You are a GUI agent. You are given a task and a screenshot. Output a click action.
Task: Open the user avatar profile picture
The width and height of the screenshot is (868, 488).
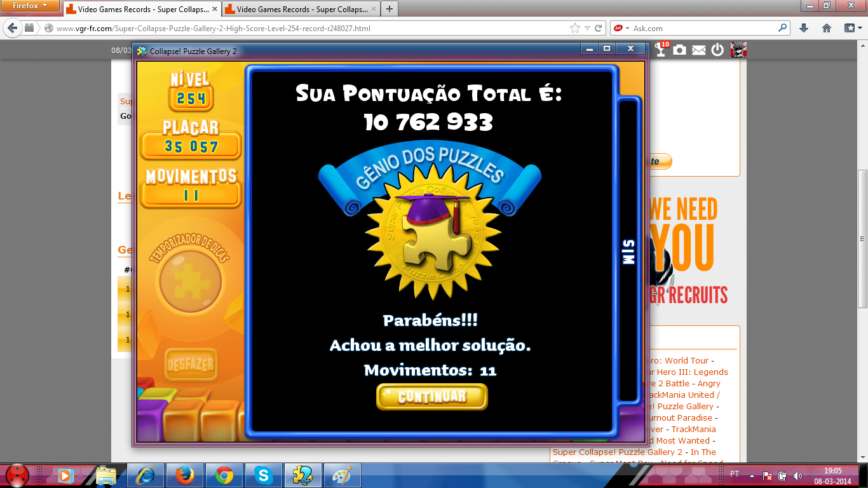pos(738,50)
